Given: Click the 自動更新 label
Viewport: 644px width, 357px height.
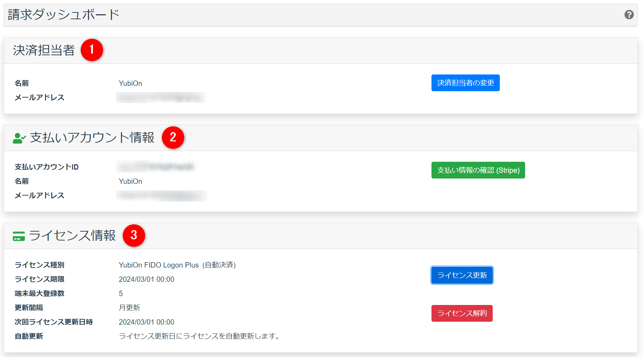Looking at the screenshot, I should [x=29, y=336].
